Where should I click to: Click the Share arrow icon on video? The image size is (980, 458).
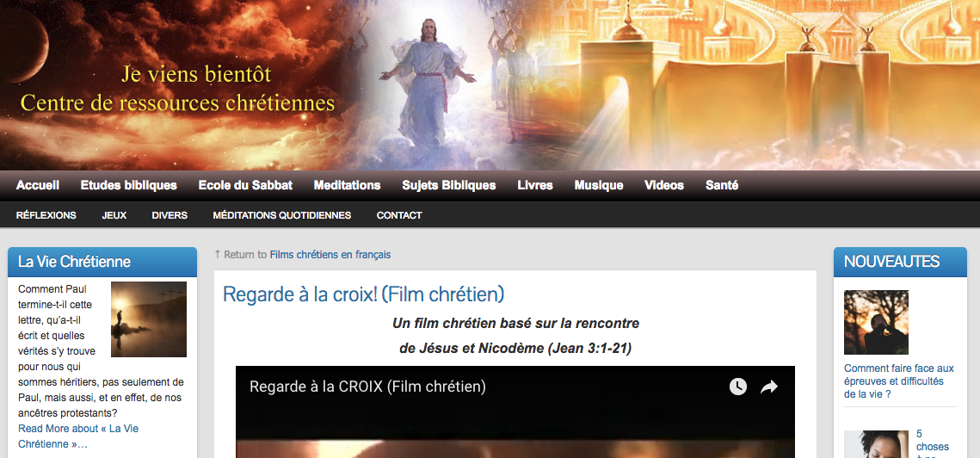(768, 387)
